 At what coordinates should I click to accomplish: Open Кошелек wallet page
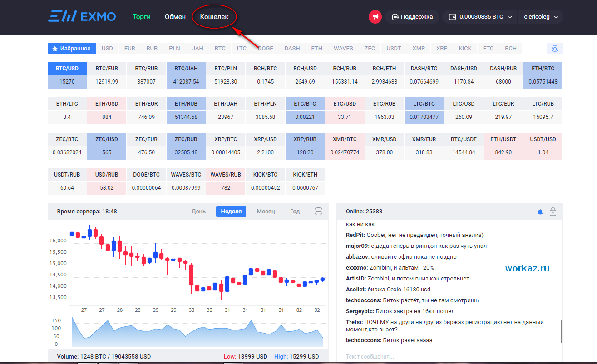point(214,17)
